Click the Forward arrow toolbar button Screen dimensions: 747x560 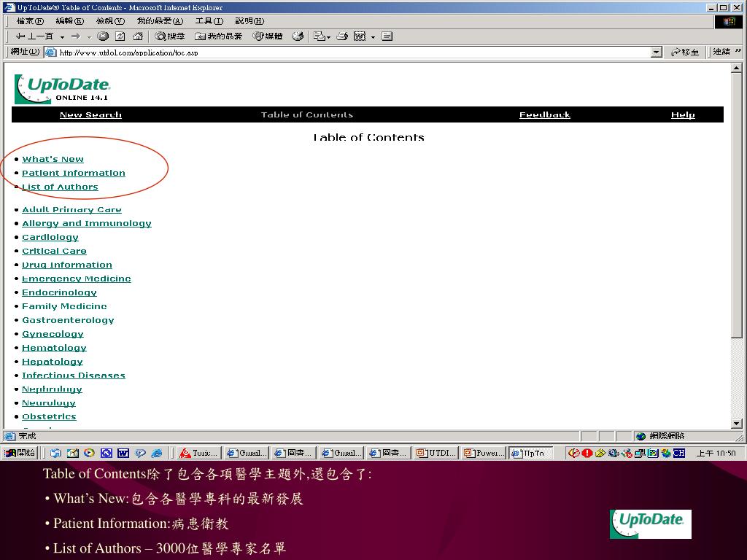tap(75, 36)
